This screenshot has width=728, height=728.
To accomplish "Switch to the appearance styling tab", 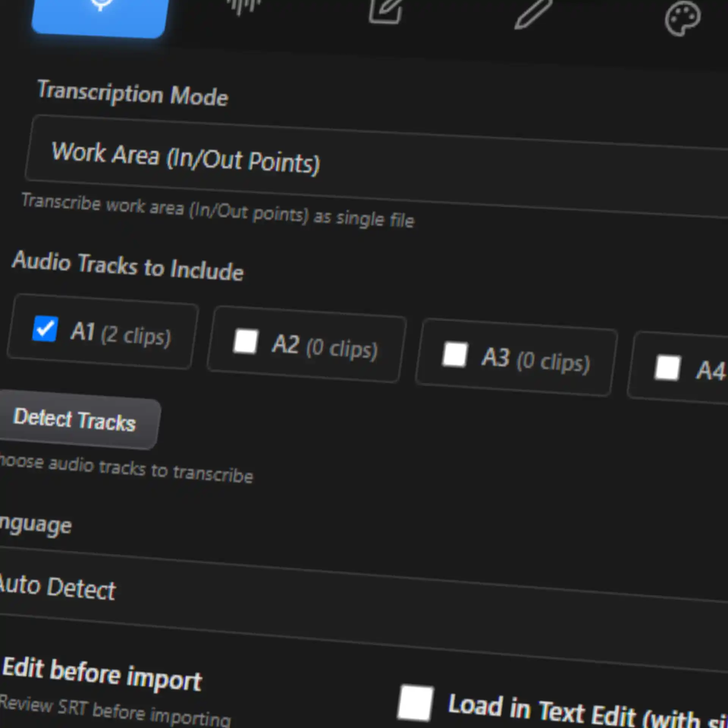I will (682, 19).
